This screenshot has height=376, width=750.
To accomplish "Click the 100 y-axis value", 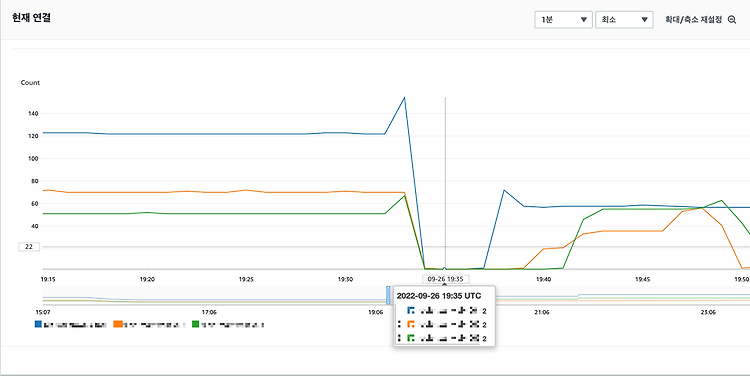I will coord(33,158).
